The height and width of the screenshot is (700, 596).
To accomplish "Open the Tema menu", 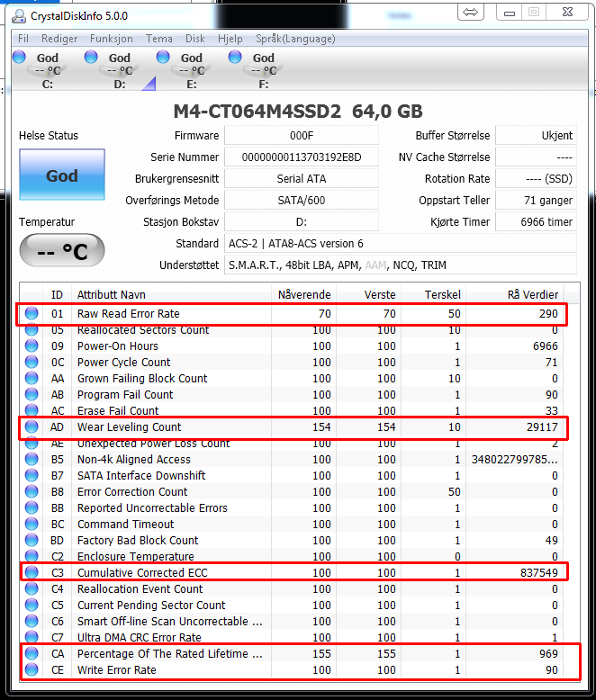I will 159,39.
